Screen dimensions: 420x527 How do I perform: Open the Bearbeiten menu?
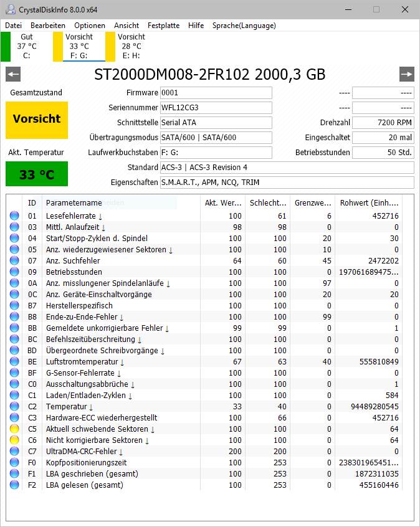click(x=48, y=26)
